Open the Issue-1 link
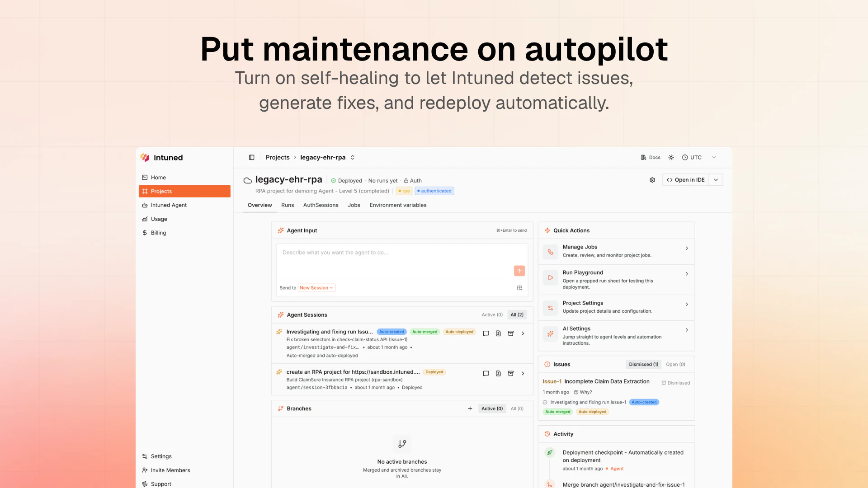Screen dimensions: 868x488 coord(552,381)
